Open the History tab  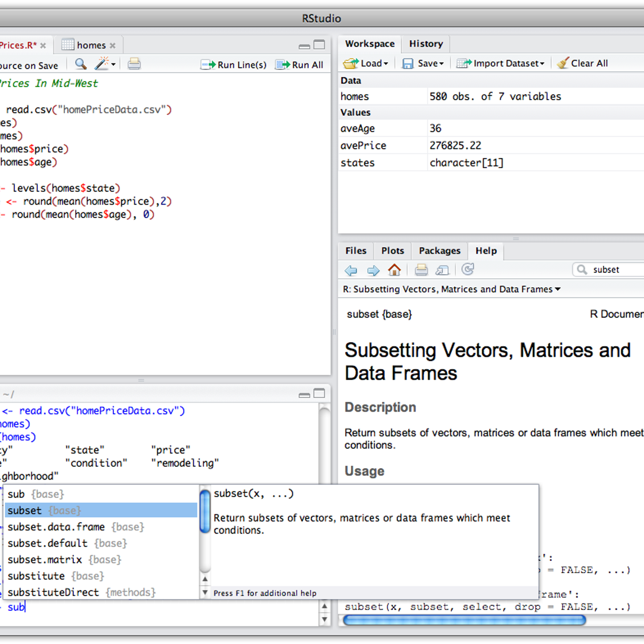(426, 43)
